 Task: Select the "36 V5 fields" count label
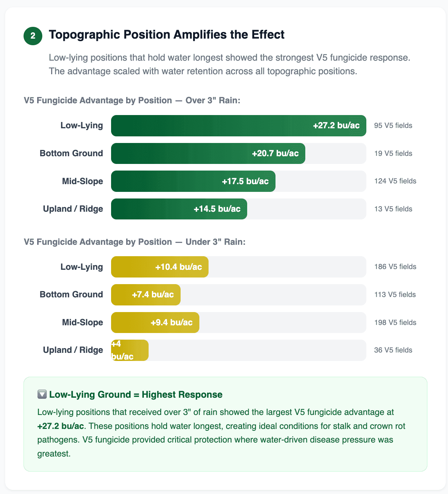tap(393, 350)
